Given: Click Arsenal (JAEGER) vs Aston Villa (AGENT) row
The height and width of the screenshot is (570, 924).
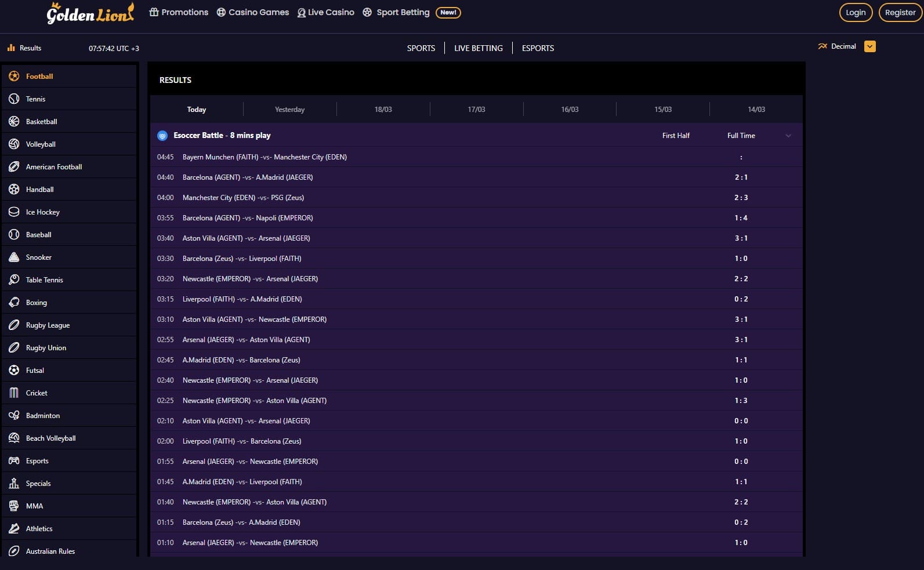Looking at the screenshot, I should coord(476,340).
